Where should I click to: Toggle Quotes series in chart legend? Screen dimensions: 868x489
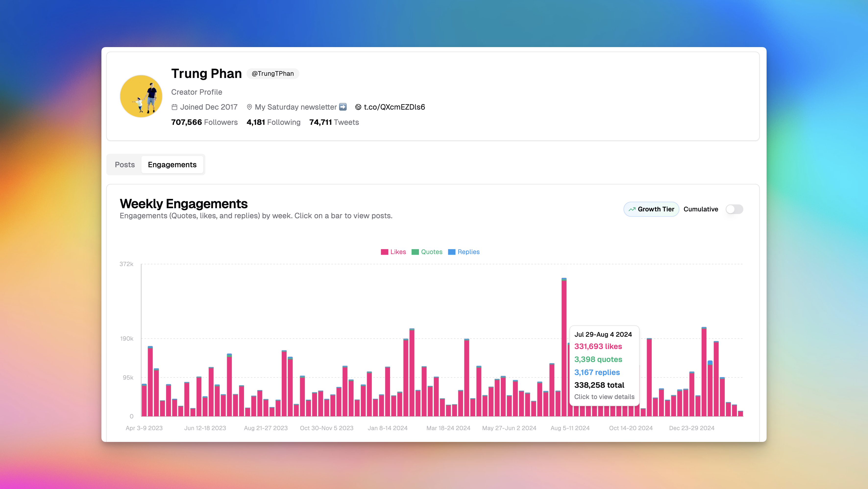427,252
